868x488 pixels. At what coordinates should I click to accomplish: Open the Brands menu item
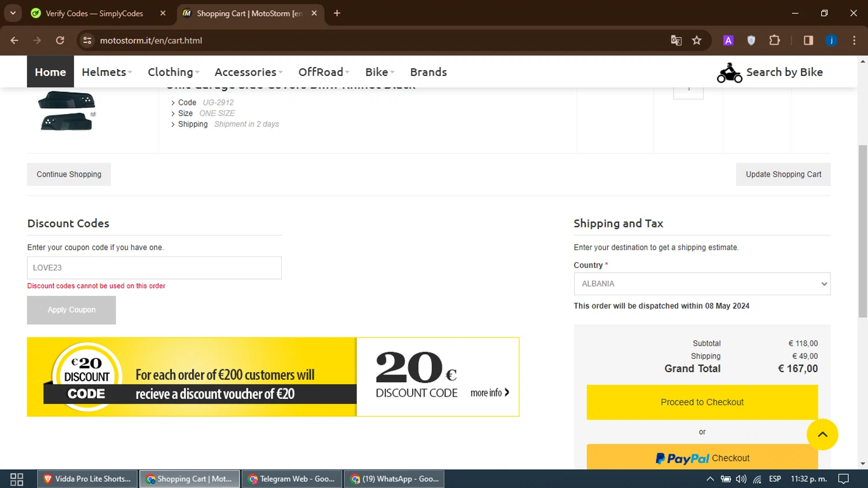(x=428, y=72)
